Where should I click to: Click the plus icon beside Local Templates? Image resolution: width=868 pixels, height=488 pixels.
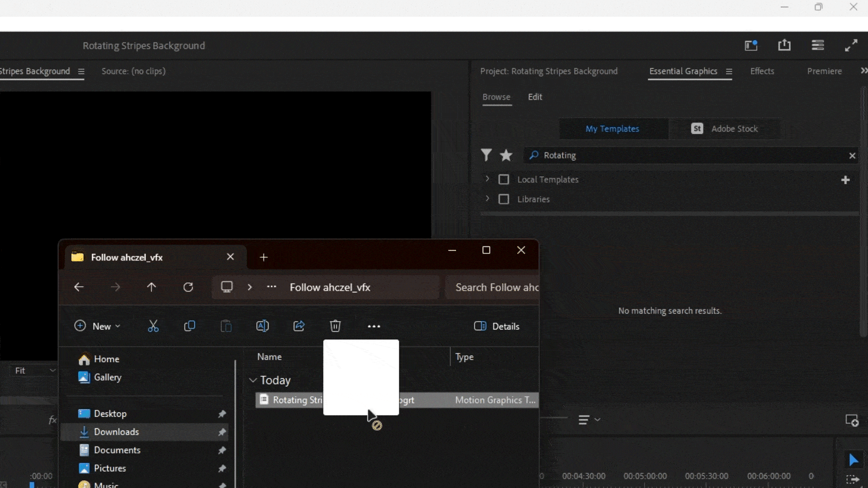click(x=845, y=180)
